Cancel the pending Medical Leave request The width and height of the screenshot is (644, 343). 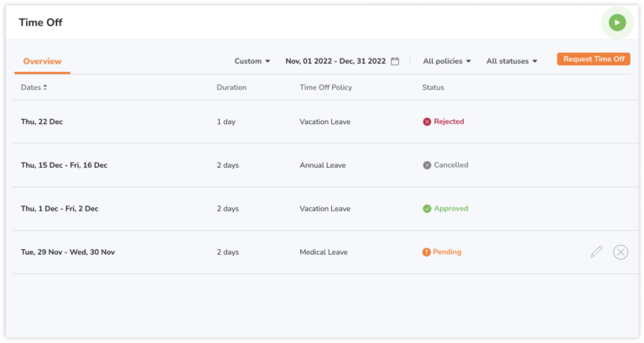pos(621,252)
